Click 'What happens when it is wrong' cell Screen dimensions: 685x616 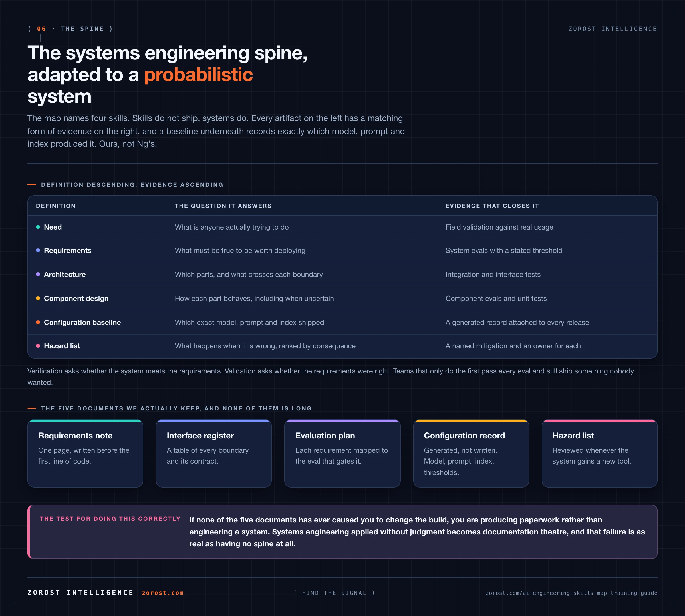pyautogui.click(x=265, y=346)
